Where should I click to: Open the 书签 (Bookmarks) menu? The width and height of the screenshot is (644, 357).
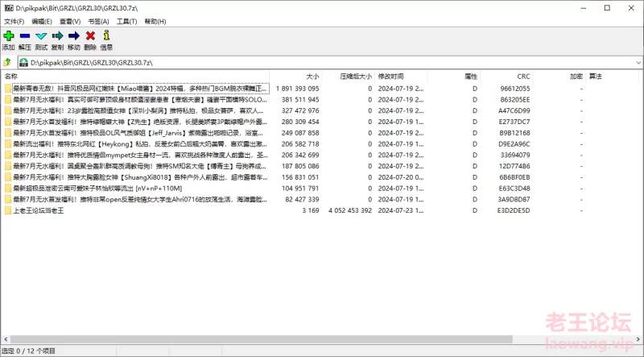tap(97, 22)
